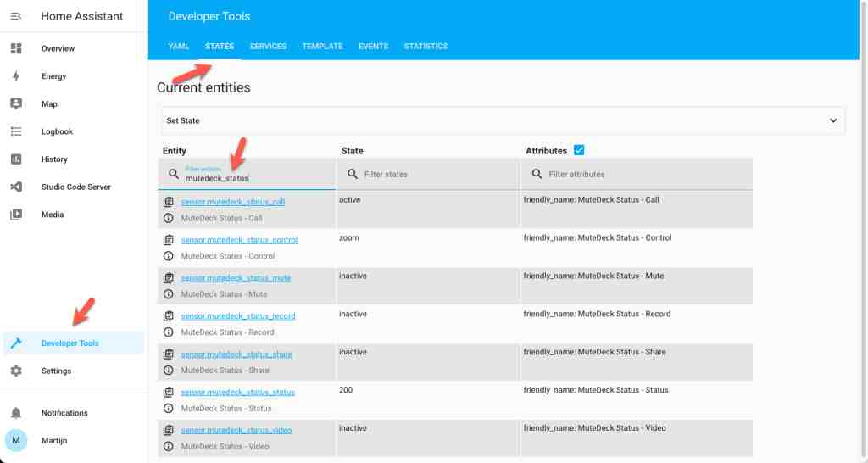
Task: Open the Overview dashboard icon
Action: coord(16,48)
